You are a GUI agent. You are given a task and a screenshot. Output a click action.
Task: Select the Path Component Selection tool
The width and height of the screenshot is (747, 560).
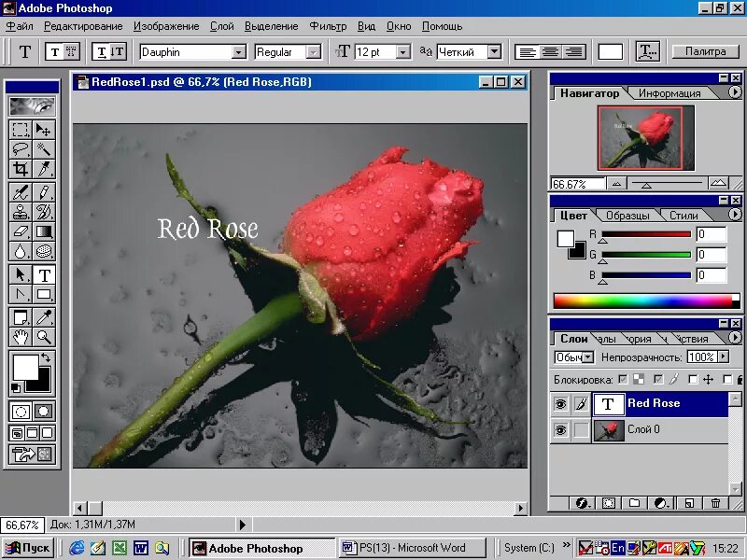click(20, 274)
